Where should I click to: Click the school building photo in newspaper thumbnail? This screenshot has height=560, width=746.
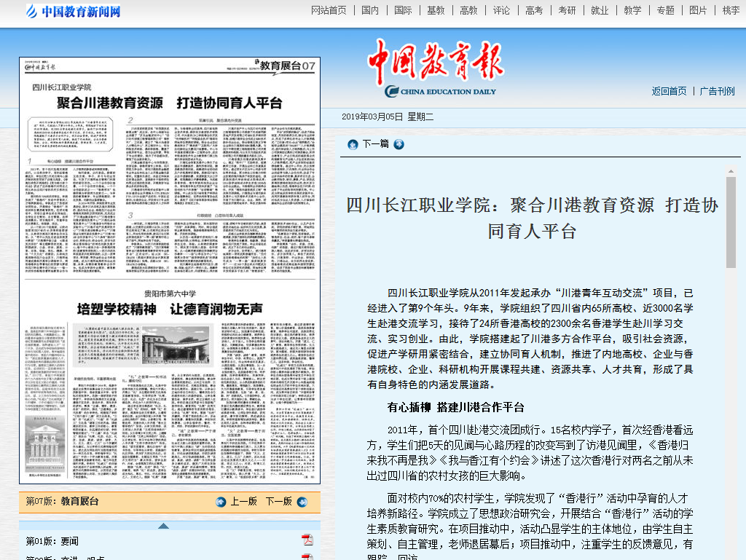pos(176,345)
